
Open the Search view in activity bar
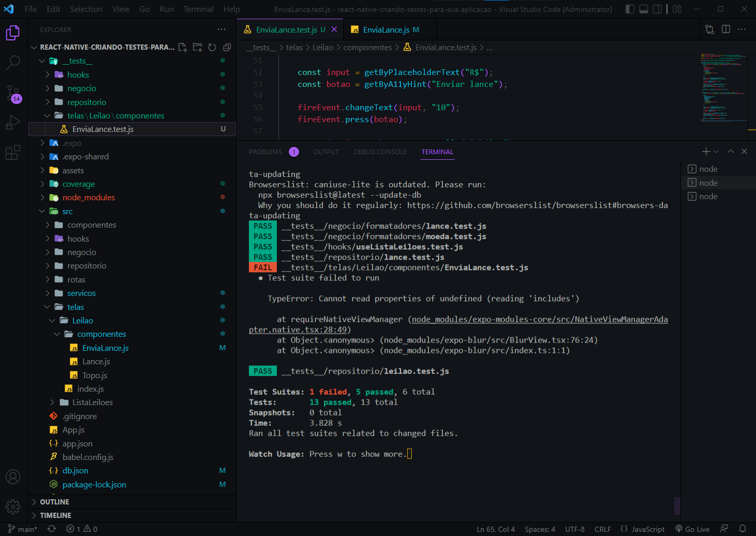[13, 63]
